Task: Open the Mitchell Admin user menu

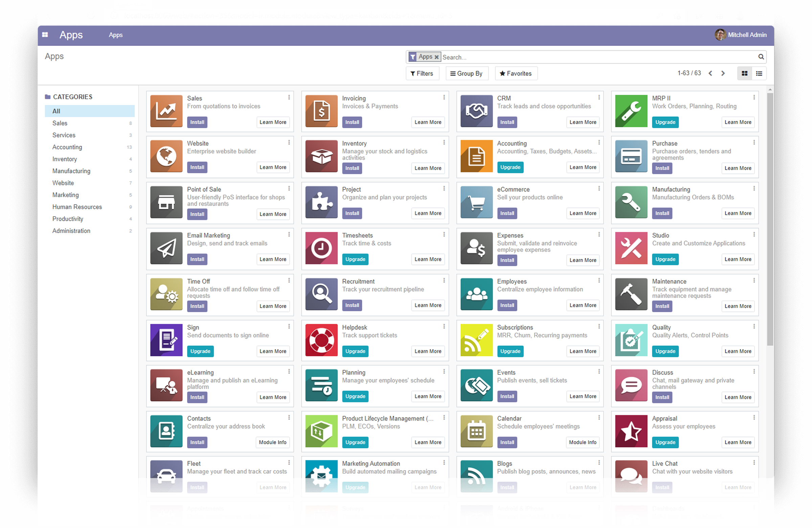Action: (740, 34)
